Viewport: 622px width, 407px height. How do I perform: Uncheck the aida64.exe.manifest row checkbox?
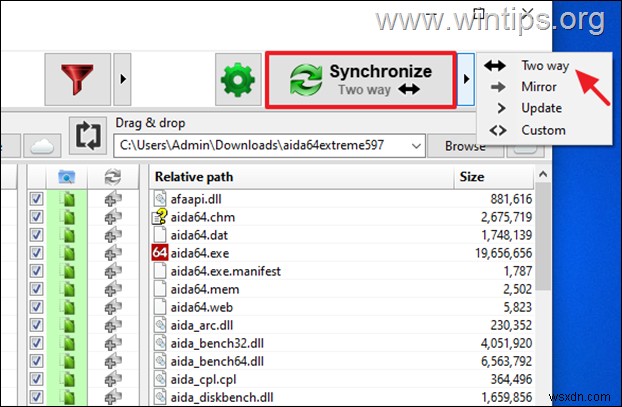click(36, 271)
